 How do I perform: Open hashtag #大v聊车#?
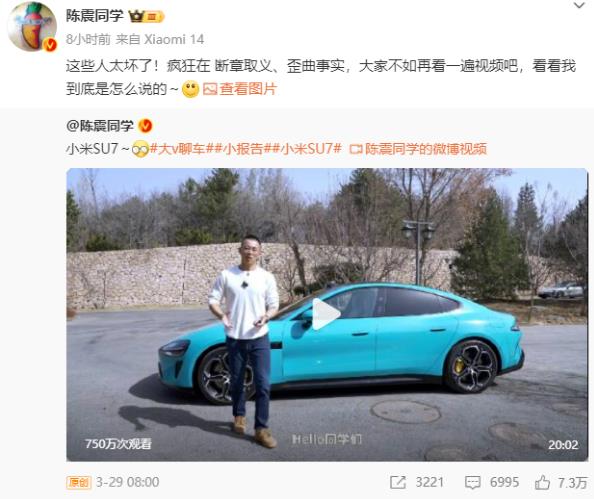coord(178,149)
